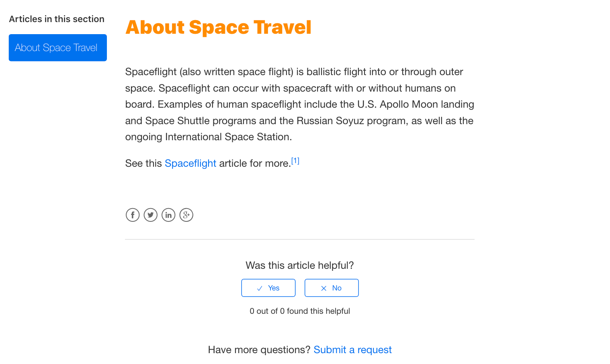
Task: Select the Twitter bird icon
Action: tap(150, 215)
